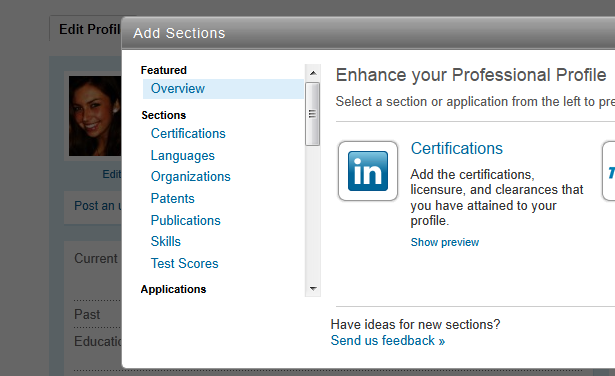Click the Send us feedback link
The image size is (615, 376).
(388, 340)
